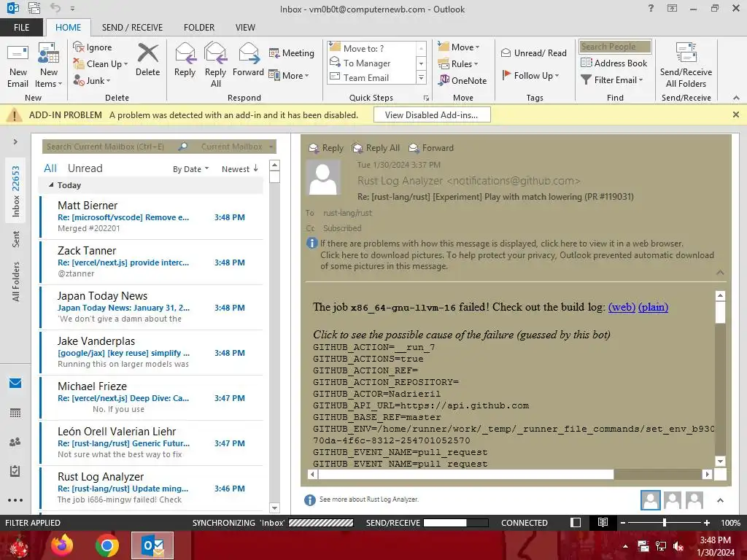Click View Disabled Add-ins button
Screen dimensions: 747x560
(x=432, y=114)
